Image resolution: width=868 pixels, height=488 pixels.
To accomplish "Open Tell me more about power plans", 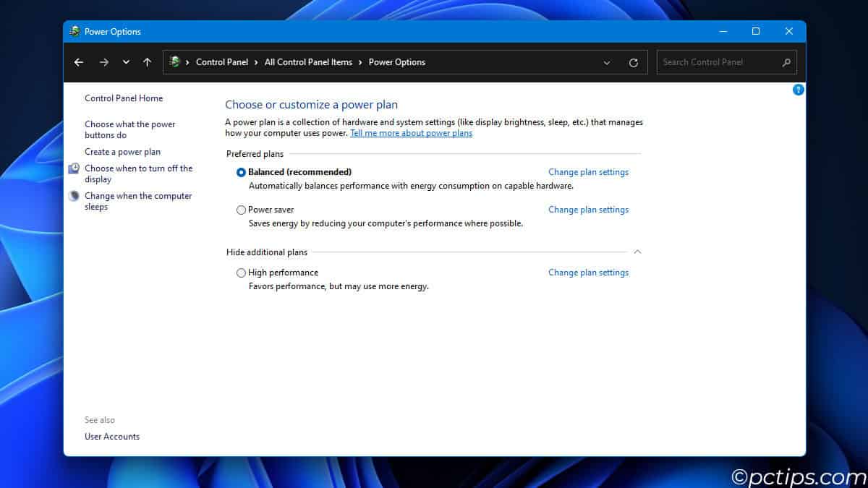I will [x=411, y=133].
